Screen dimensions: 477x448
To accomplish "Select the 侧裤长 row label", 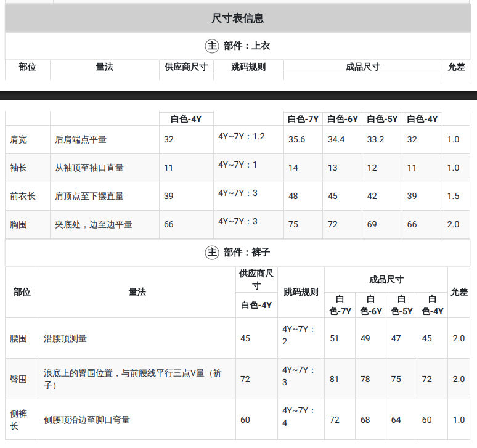I will [x=18, y=420].
